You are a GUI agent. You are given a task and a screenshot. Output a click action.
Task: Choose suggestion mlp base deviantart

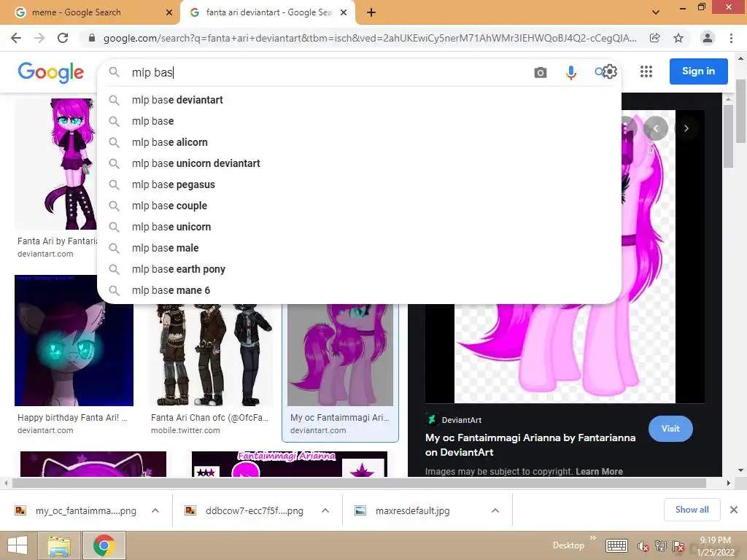(x=359, y=100)
